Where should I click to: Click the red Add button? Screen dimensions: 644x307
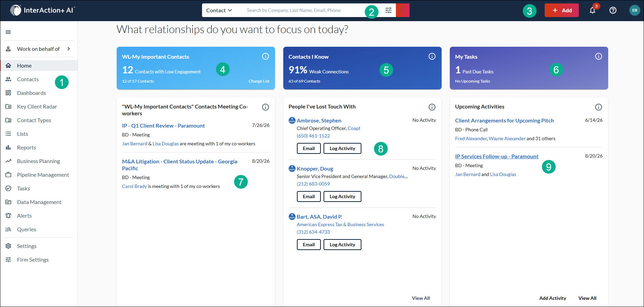pos(562,10)
